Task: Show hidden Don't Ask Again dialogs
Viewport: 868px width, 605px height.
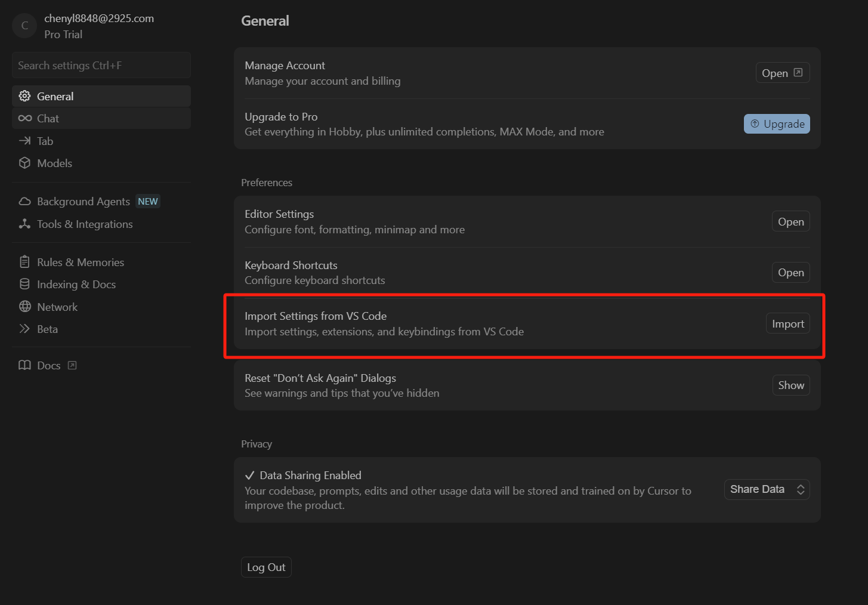Action: coord(790,385)
